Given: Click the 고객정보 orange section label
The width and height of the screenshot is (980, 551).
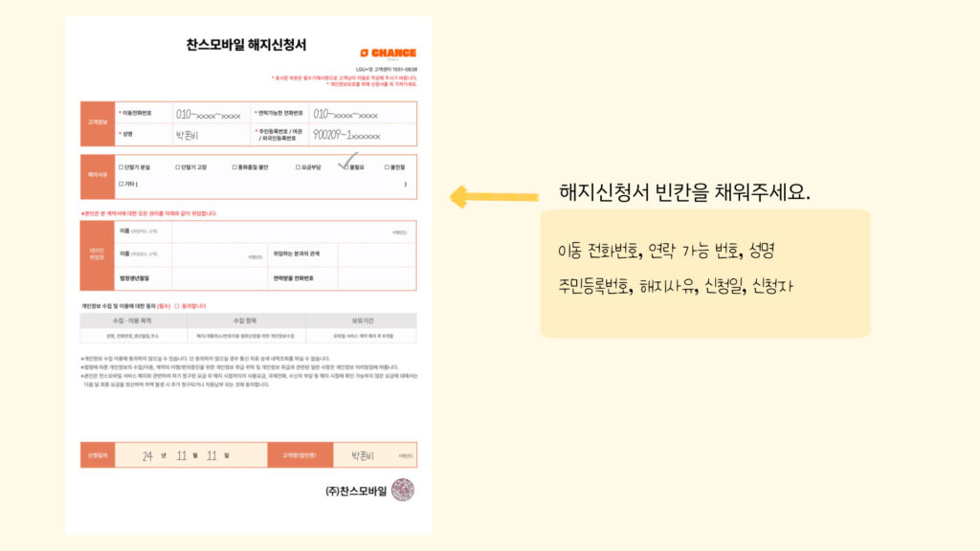Looking at the screenshot, I should click(x=98, y=122).
